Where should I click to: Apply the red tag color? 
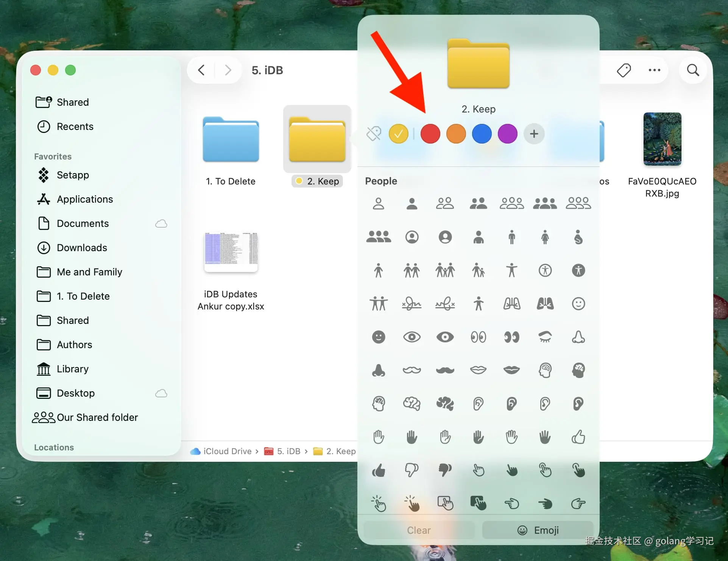[430, 134]
